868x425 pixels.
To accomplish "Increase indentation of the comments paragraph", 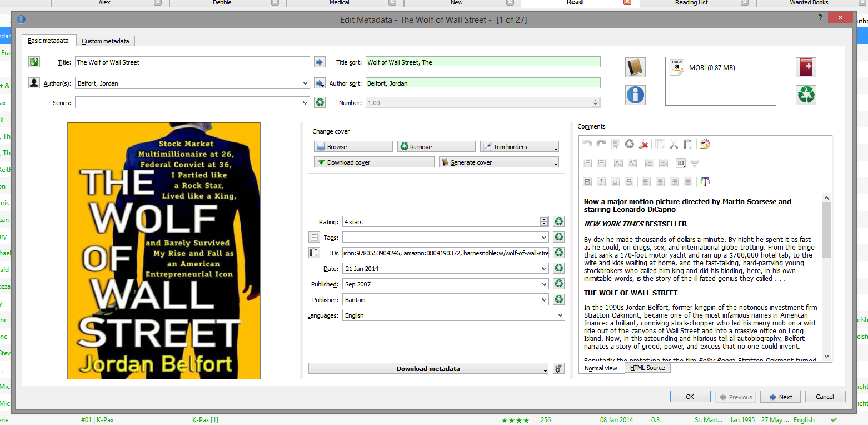I will point(649,163).
